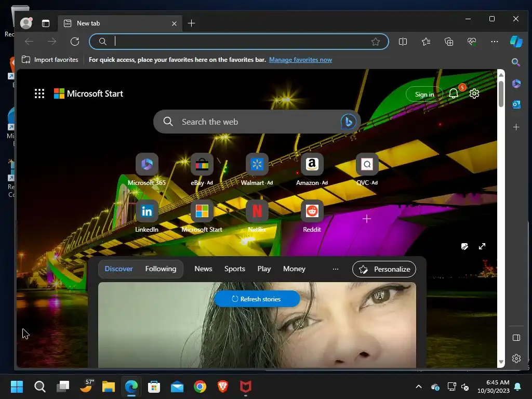Click the scrollbar down arrow
This screenshot has height=399, width=532.
pyautogui.click(x=501, y=362)
